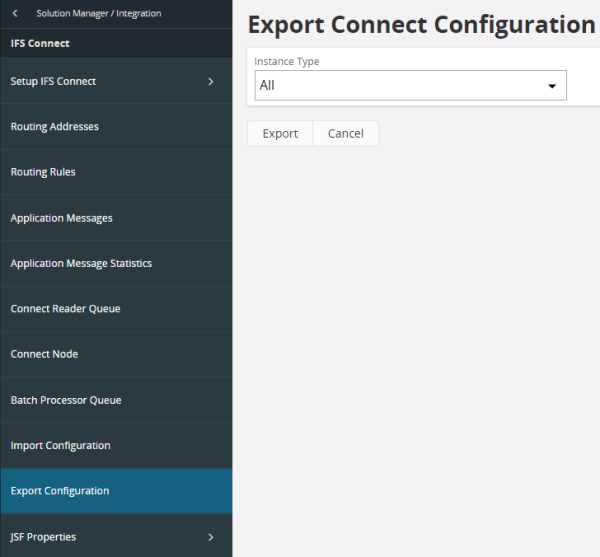
Task: Click the Cancel button
Action: tap(346, 134)
